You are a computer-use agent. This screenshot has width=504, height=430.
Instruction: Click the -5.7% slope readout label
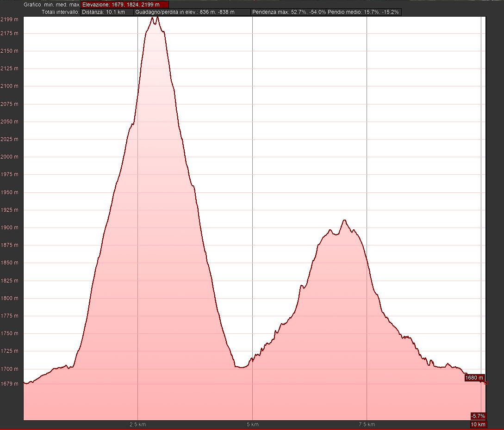(478, 416)
